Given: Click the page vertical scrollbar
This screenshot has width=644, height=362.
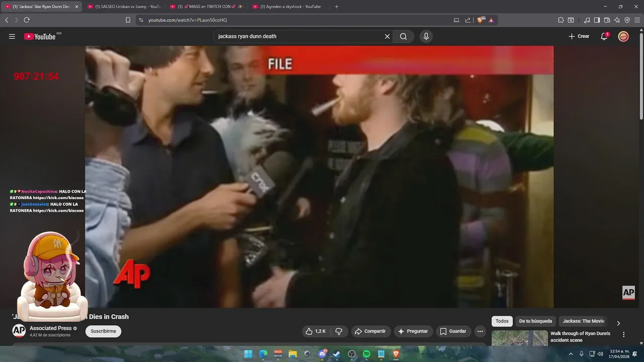Looking at the screenshot, I should pos(641,75).
